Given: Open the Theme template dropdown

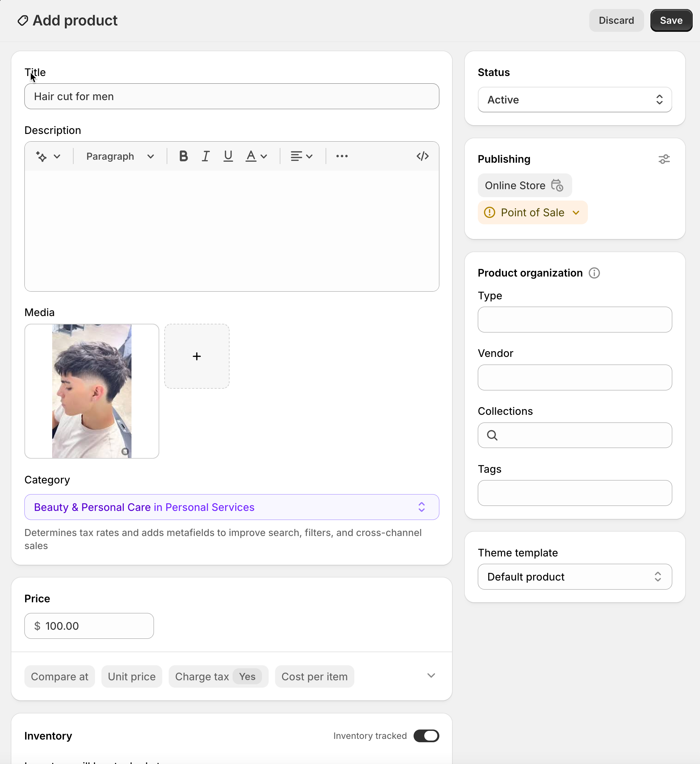Looking at the screenshot, I should coord(575,577).
